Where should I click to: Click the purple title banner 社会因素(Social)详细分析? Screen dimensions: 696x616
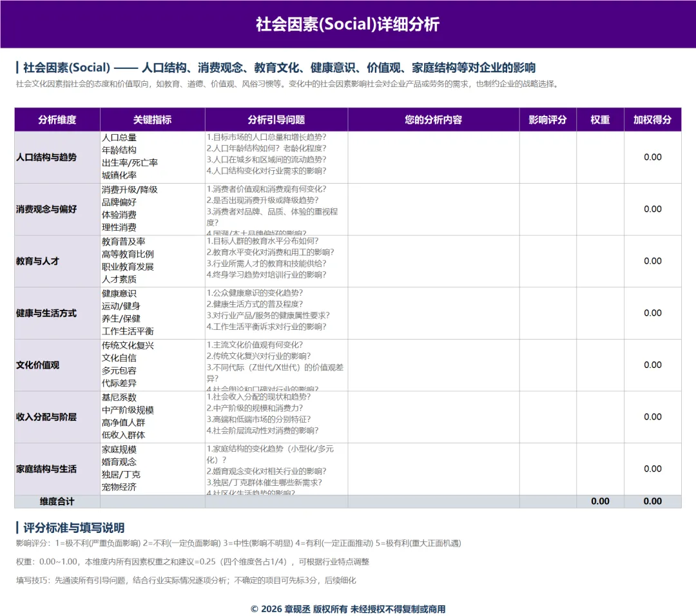coord(348,24)
